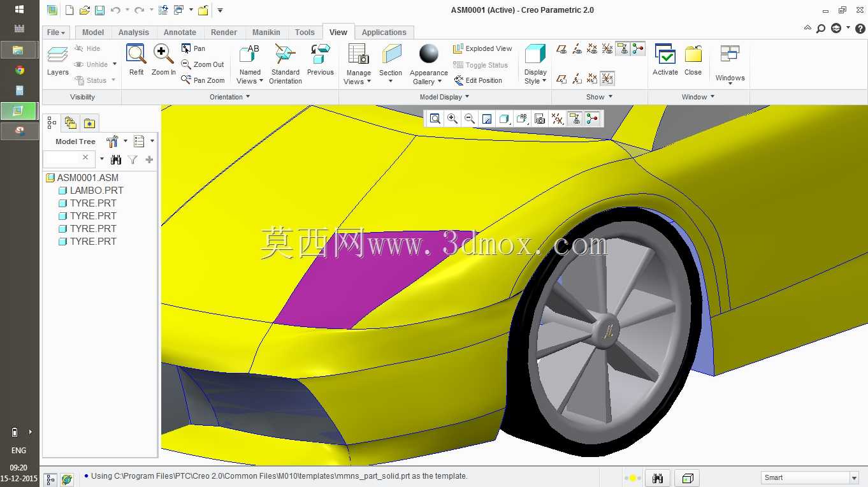Apply Standard Orientation
This screenshot has height=487, width=868.
coord(285,64)
